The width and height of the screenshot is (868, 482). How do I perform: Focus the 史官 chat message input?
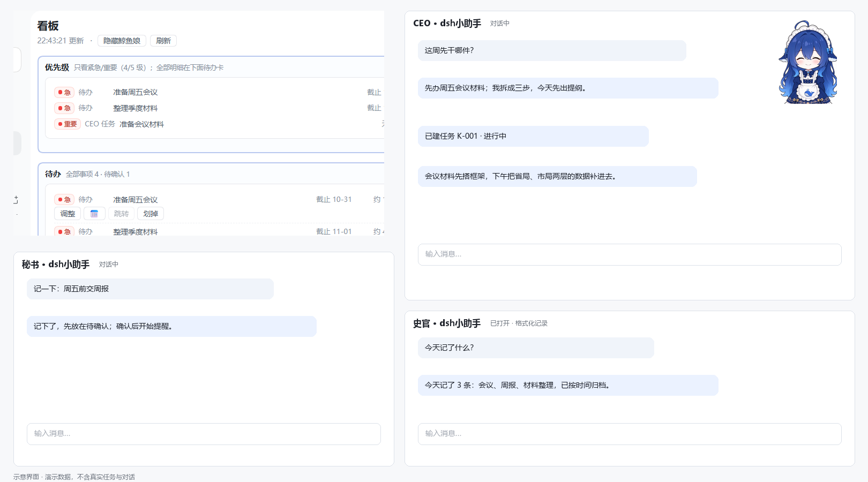(x=630, y=434)
